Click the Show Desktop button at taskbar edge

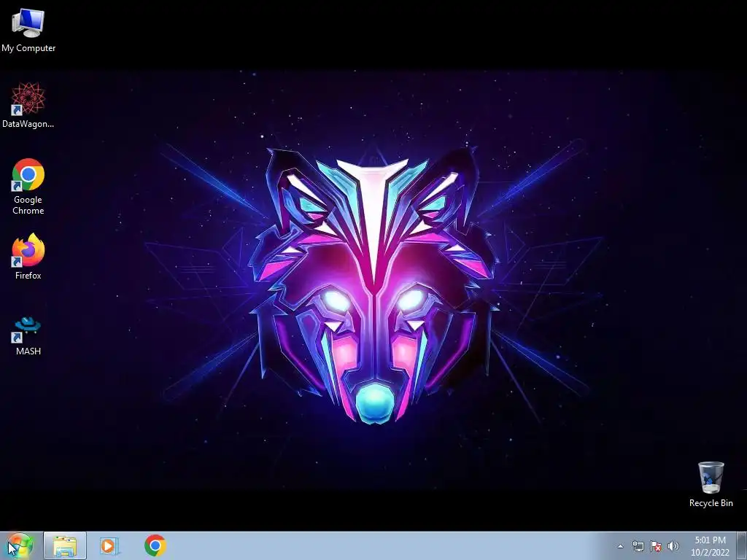(742, 546)
